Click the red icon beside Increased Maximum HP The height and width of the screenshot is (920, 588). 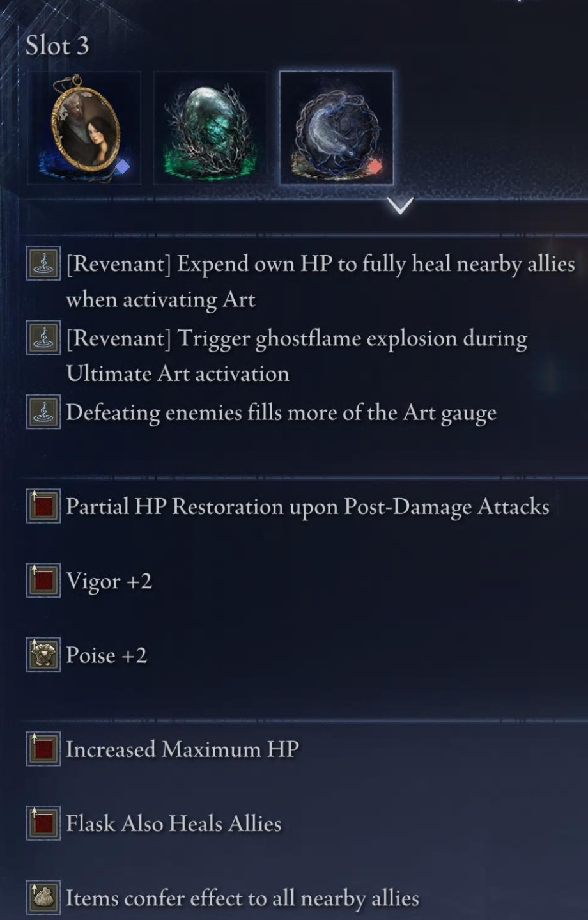[x=43, y=749]
